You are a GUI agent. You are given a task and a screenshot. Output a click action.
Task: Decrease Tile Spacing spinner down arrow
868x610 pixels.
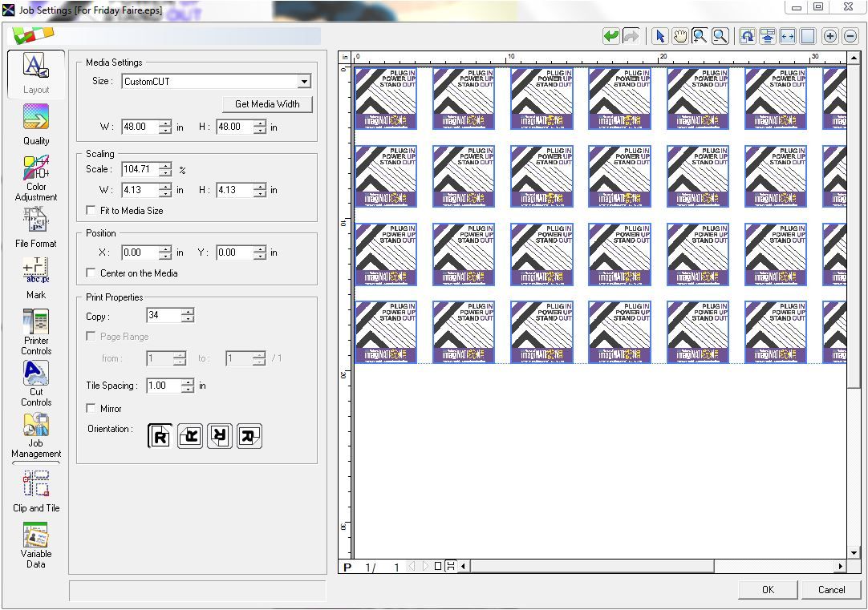(188, 390)
